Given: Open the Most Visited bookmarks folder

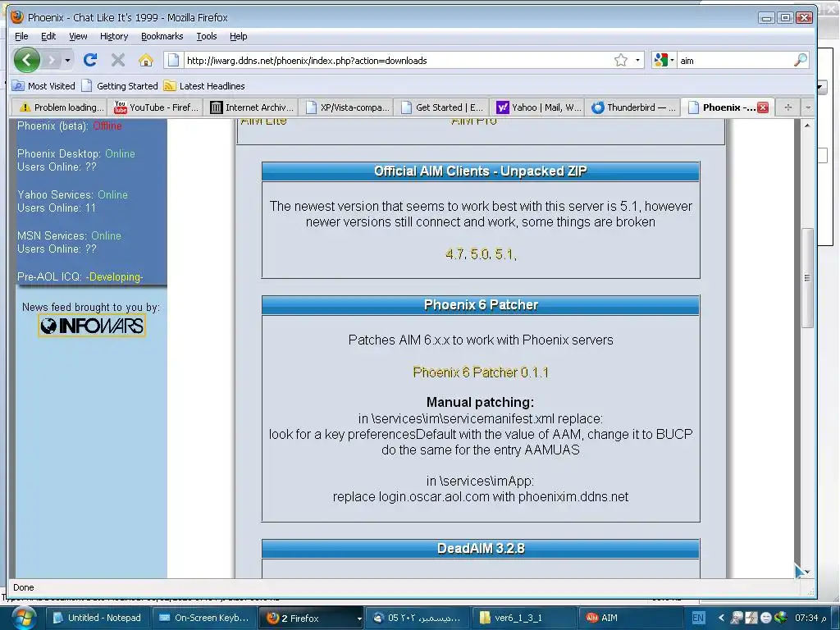Looking at the screenshot, I should coord(43,85).
